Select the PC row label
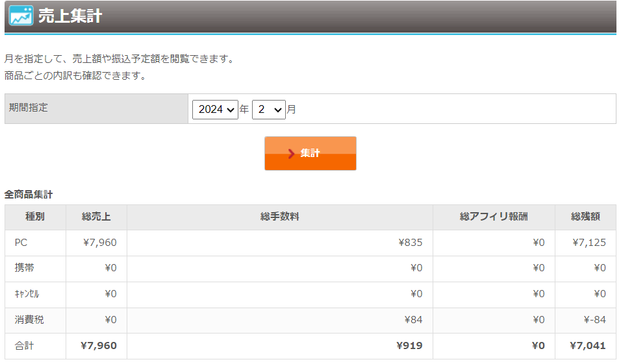This screenshot has width=621, height=364. (21, 243)
